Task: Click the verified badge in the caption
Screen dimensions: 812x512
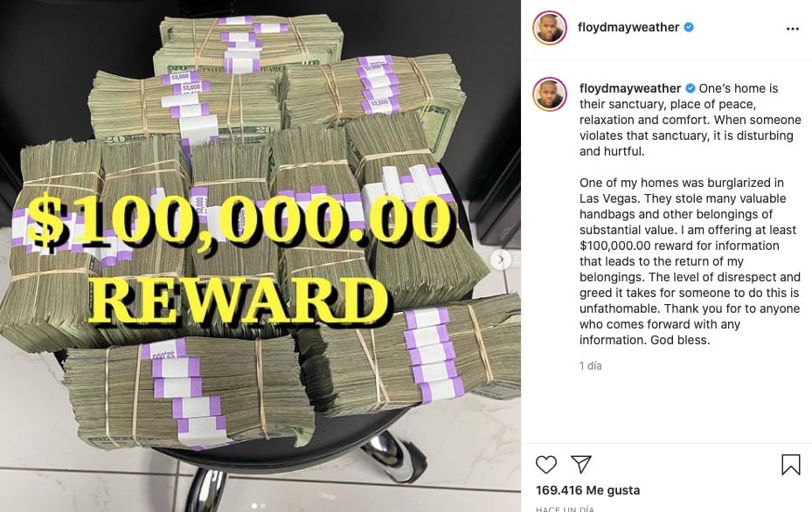Action: point(691,88)
